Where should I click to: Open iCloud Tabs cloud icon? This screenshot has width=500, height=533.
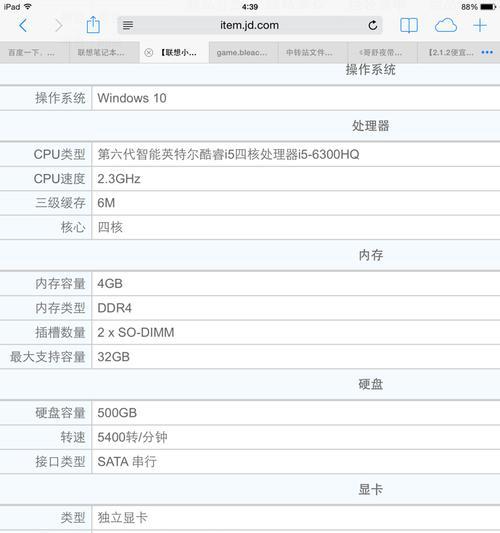point(446,25)
